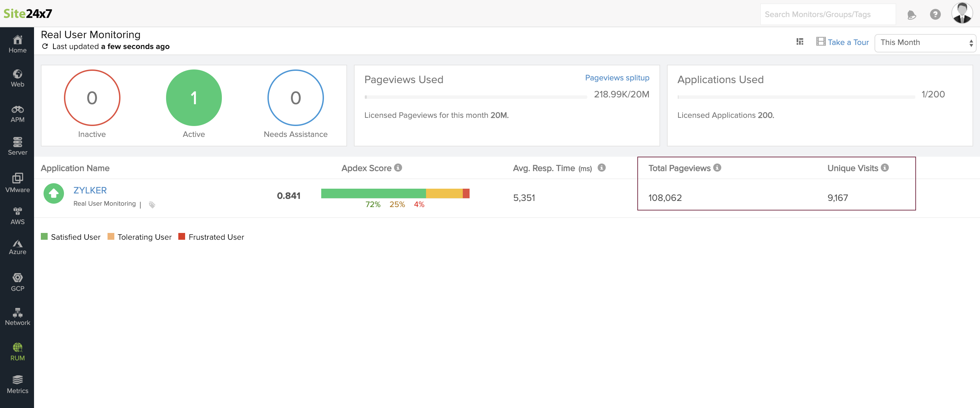Open the ZYLKER application link
Image resolution: width=980 pixels, height=408 pixels.
[90, 190]
